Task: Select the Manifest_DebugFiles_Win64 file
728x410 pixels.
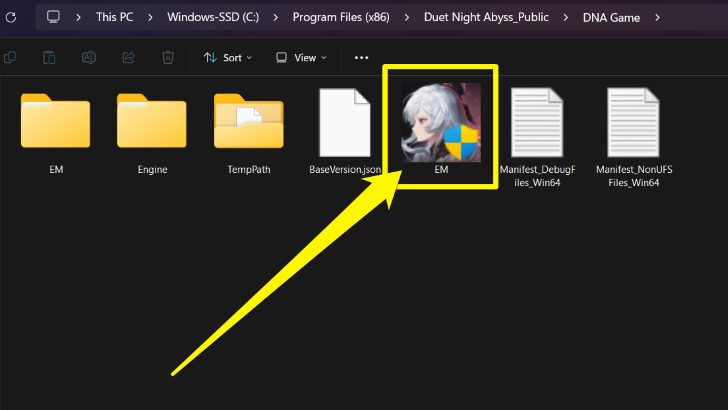Action: [537, 123]
